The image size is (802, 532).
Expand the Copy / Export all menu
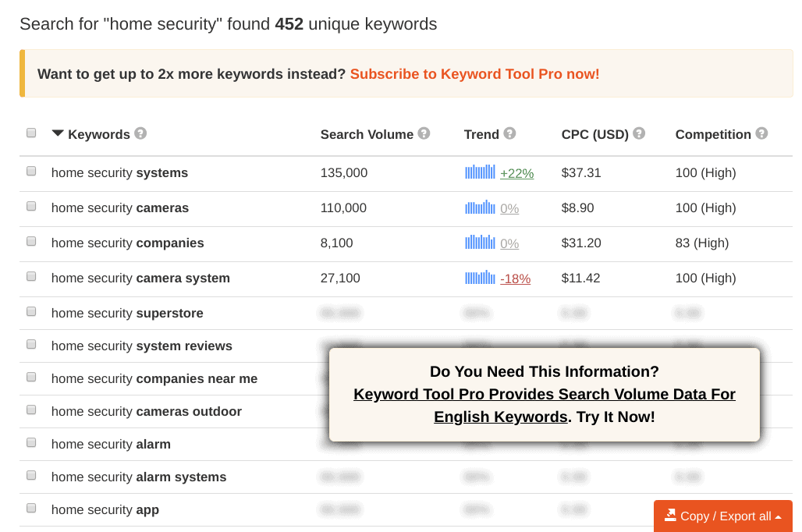[723, 516]
